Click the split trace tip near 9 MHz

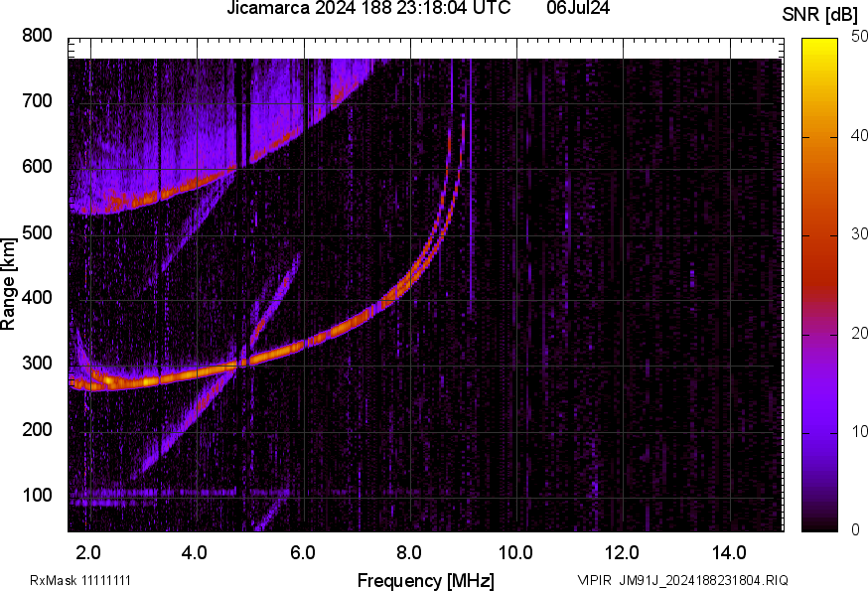[x=456, y=144]
